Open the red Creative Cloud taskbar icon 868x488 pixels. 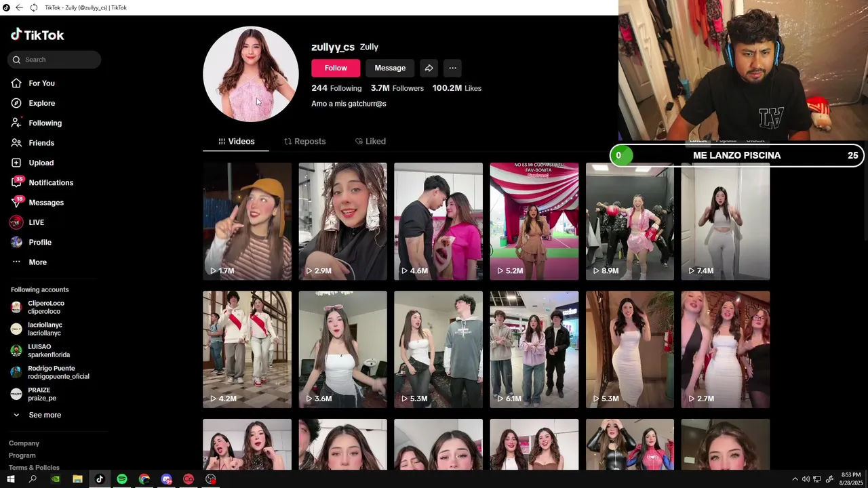(x=189, y=479)
